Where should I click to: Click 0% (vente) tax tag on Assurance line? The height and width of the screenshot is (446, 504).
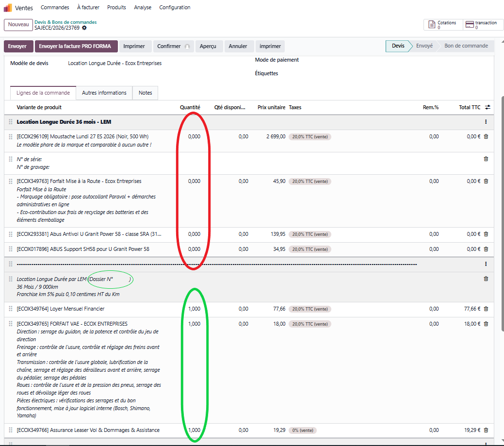pos(303,430)
